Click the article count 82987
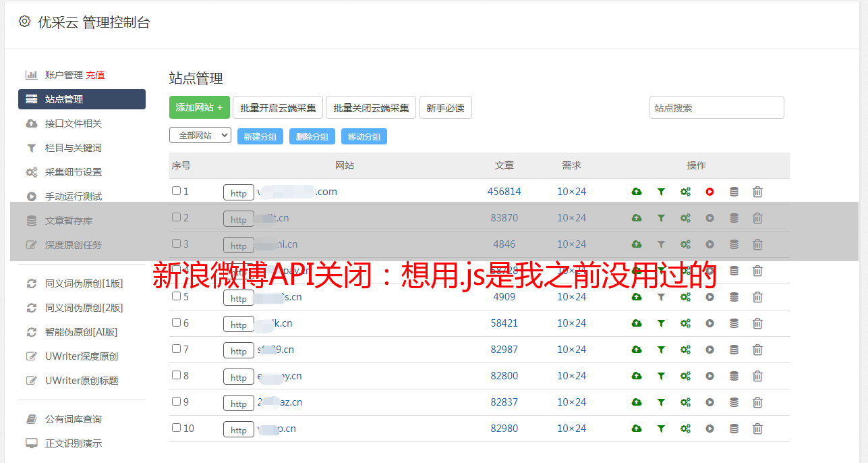Screen dimensions: 868x463 pos(504,350)
